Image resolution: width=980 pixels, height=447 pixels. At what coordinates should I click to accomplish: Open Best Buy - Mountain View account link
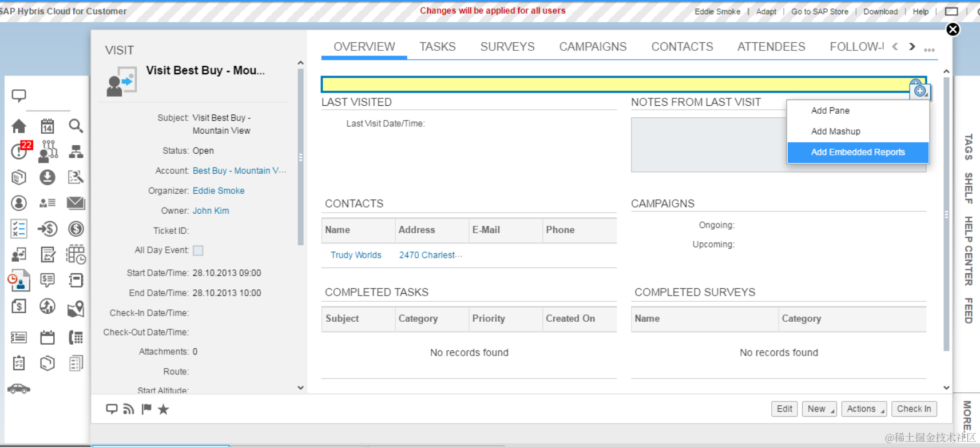(239, 170)
